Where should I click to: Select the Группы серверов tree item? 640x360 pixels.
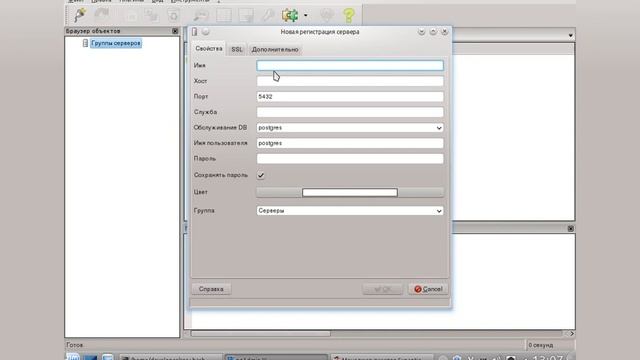(116, 43)
